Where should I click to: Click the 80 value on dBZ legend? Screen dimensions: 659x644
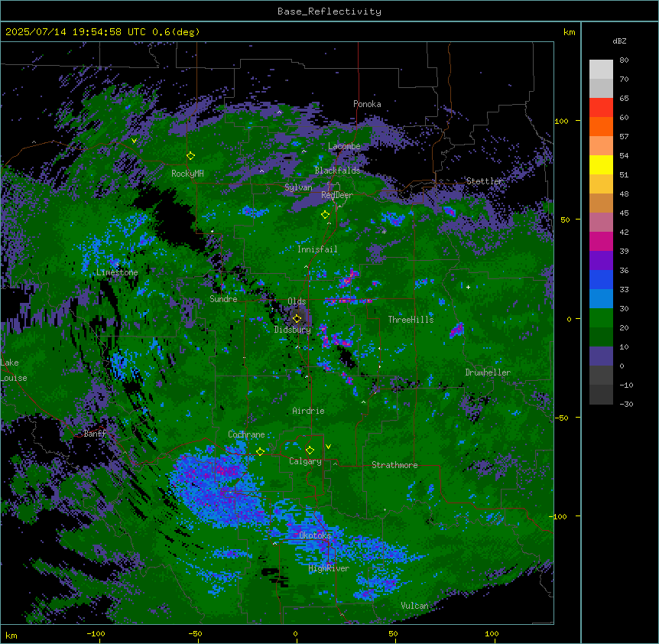[x=624, y=60]
